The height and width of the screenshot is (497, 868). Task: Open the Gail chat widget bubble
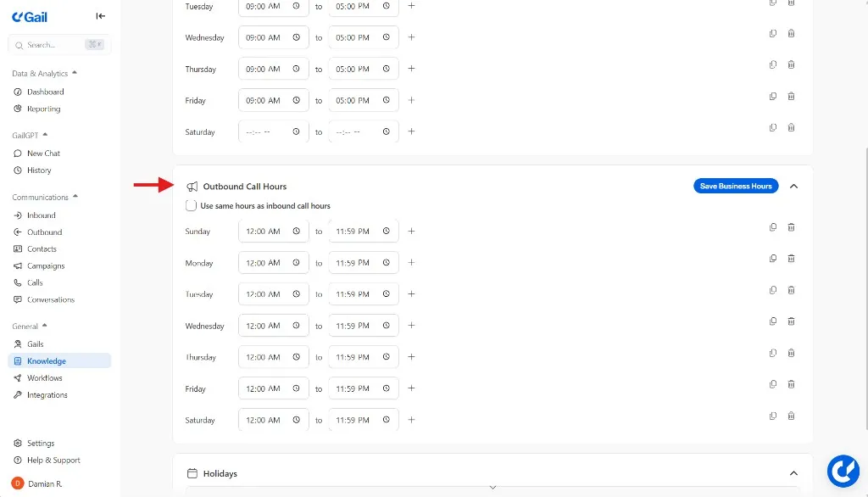point(843,471)
